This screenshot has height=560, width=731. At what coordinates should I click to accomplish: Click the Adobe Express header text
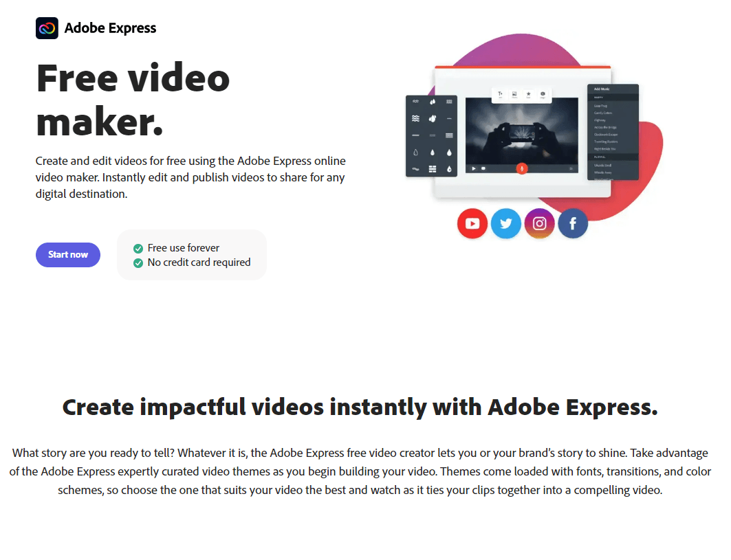click(110, 28)
